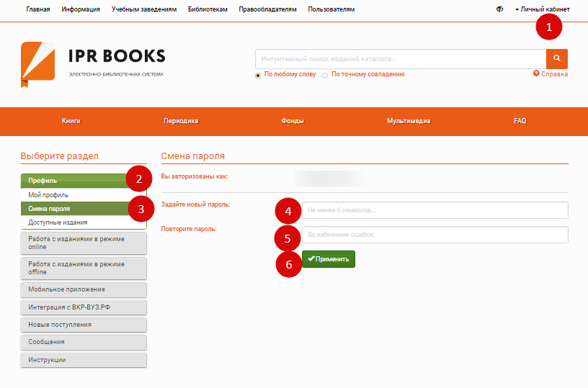Select the По любому слову radio button
The height and width of the screenshot is (388, 588).
(258, 75)
